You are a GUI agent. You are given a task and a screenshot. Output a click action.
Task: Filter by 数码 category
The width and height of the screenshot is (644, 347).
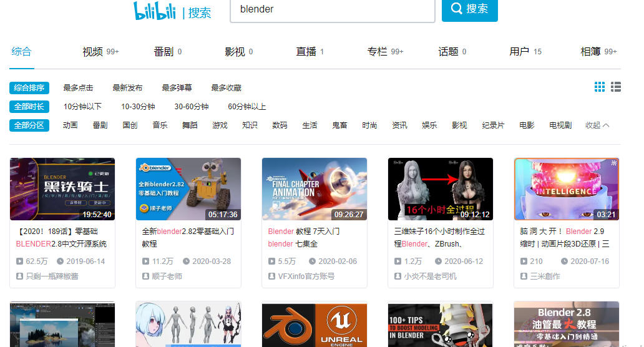[280, 125]
